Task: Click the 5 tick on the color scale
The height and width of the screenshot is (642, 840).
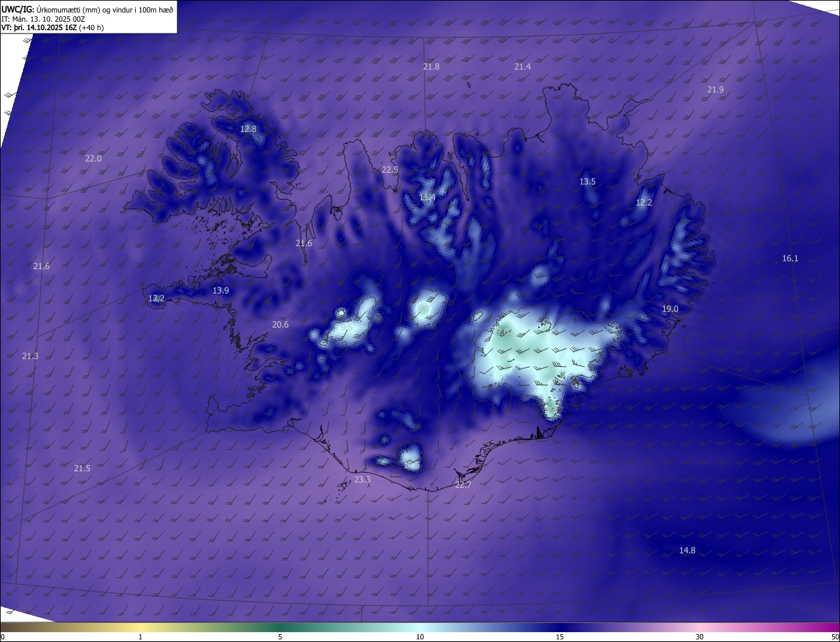Action: (x=280, y=637)
